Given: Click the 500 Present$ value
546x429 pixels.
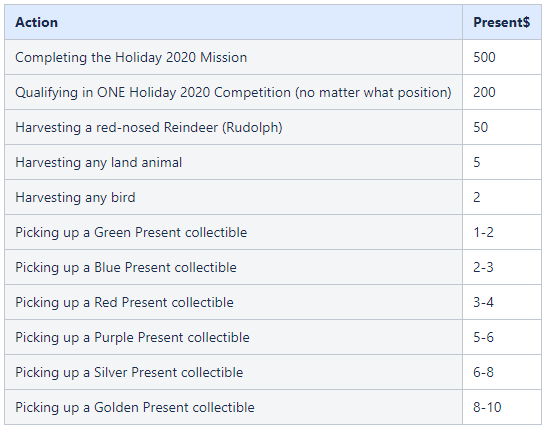Looking at the screenshot, I should pos(484,57).
